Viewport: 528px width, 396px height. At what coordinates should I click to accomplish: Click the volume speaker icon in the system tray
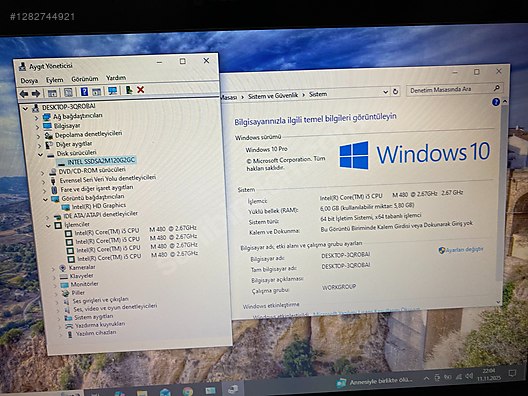click(468, 376)
